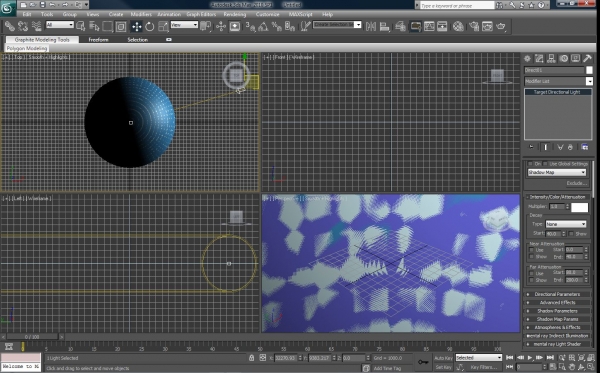Image resolution: width=600 pixels, height=373 pixels.
Task: Open the Shadow Map type dropdown
Action: click(557, 173)
